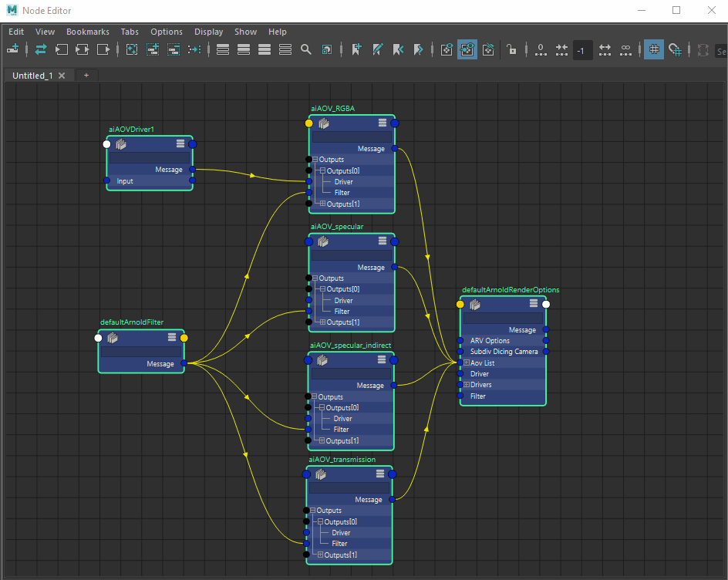Screen dimensions: 728x580
Task: Click the hamburger view-mode icon on aiAOV_RGBA node
Action: coord(383,123)
